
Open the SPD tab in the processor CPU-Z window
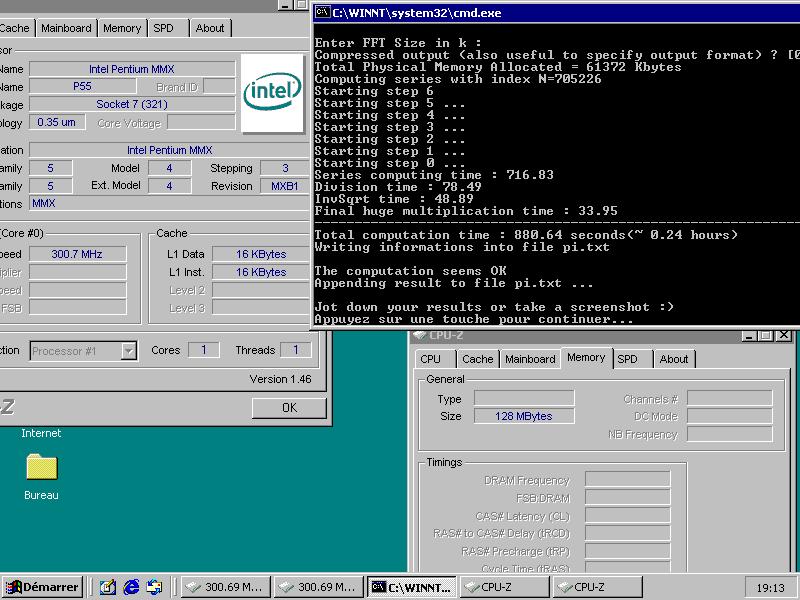coord(168,28)
